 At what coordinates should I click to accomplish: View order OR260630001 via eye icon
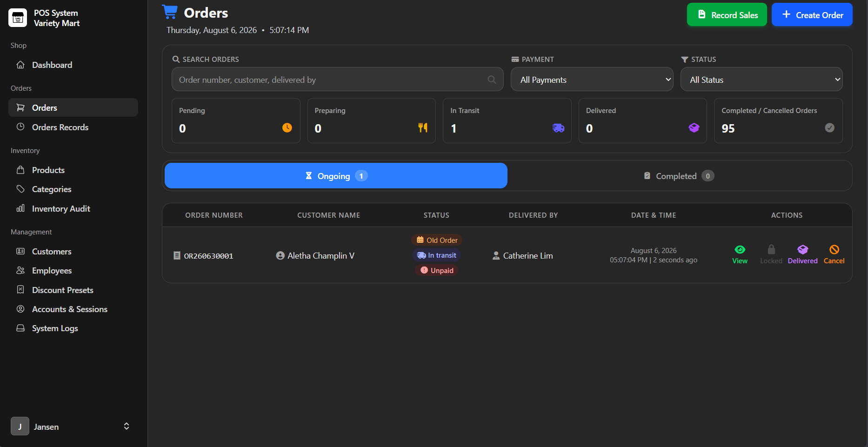pos(740,254)
